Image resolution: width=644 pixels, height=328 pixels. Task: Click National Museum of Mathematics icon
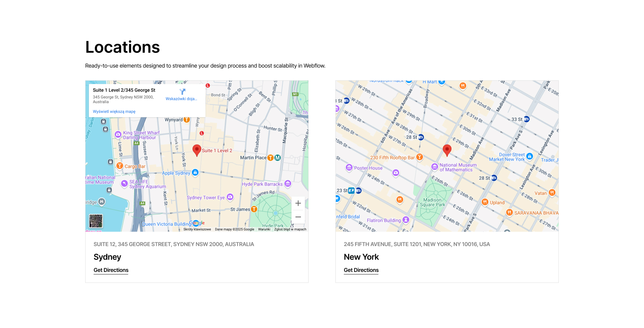(435, 167)
